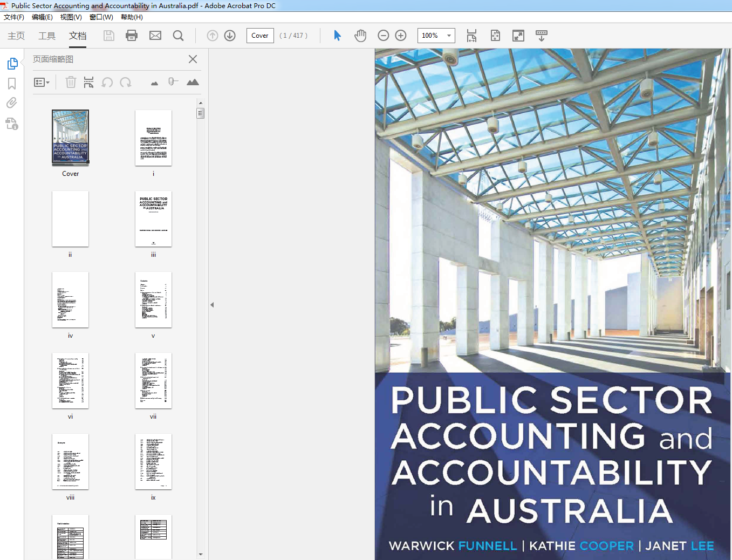732x560 pixels.
Task: Select the Cover page thumbnail
Action: [x=70, y=137]
